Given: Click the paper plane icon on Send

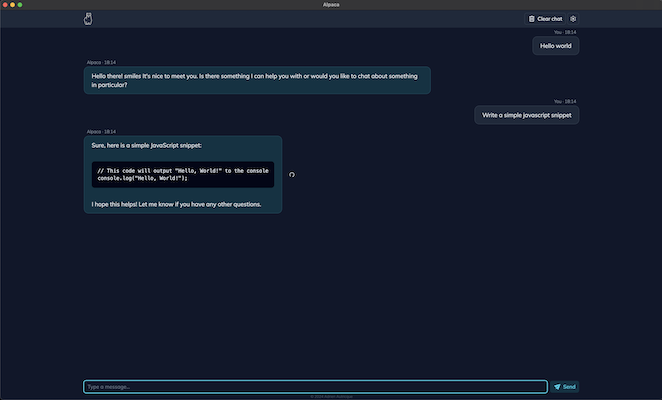Looking at the screenshot, I should (557, 387).
